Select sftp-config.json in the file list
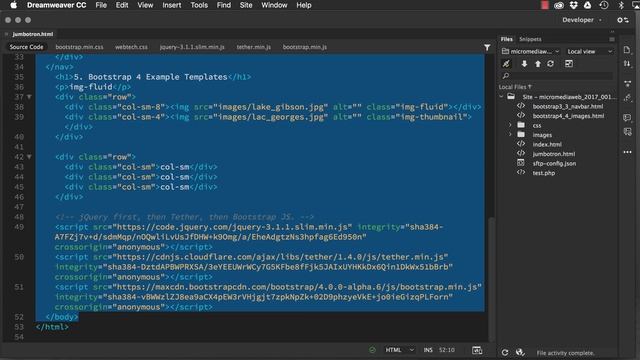The width and height of the screenshot is (640, 360). tap(554, 163)
